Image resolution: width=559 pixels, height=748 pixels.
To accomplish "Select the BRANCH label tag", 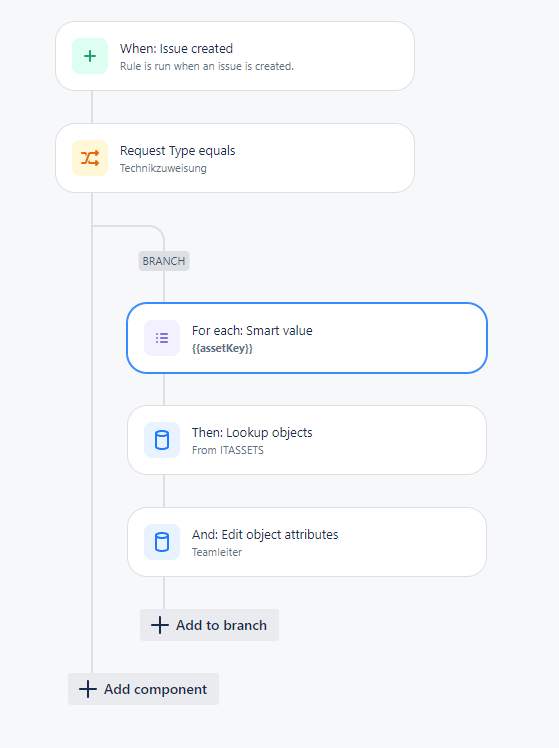I will pos(164,261).
